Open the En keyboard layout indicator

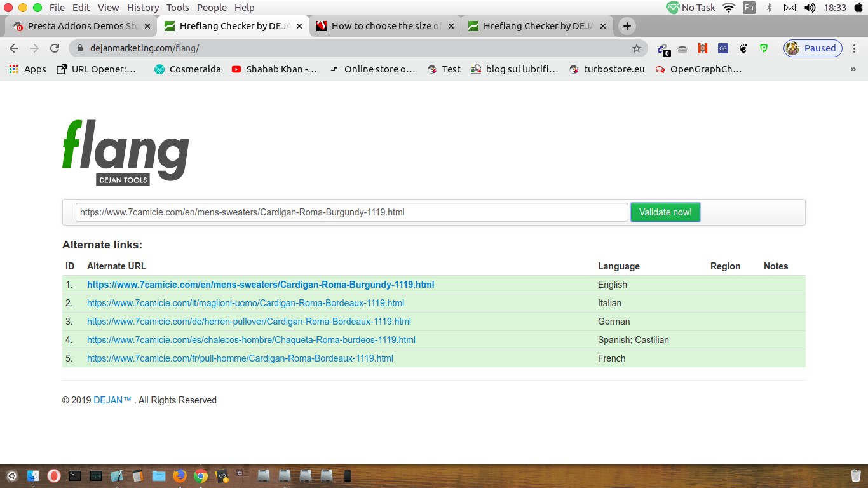point(749,8)
